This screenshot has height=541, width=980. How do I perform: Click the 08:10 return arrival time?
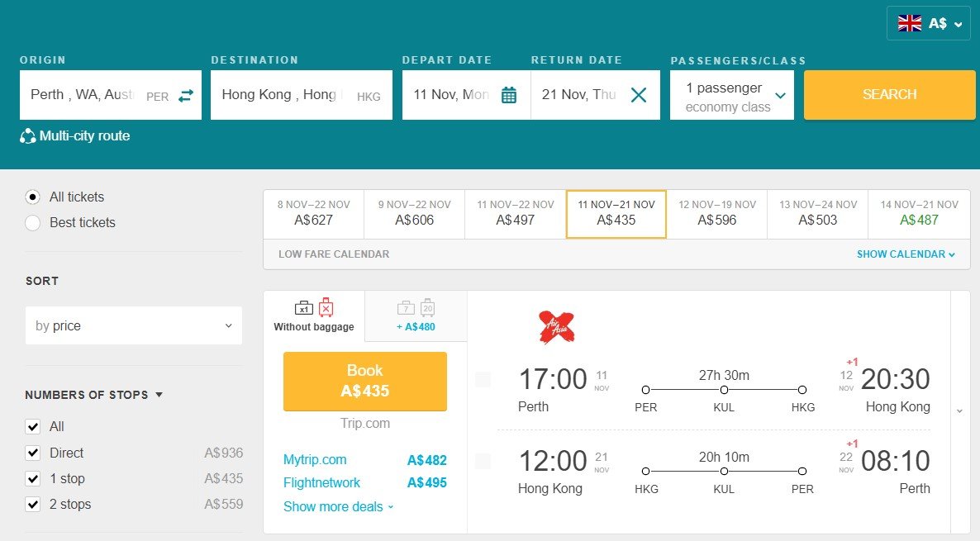(895, 461)
